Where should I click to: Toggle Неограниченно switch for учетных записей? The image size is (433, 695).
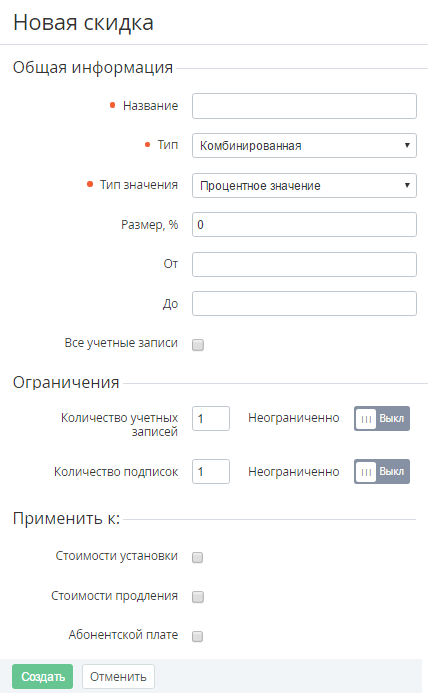point(382,418)
